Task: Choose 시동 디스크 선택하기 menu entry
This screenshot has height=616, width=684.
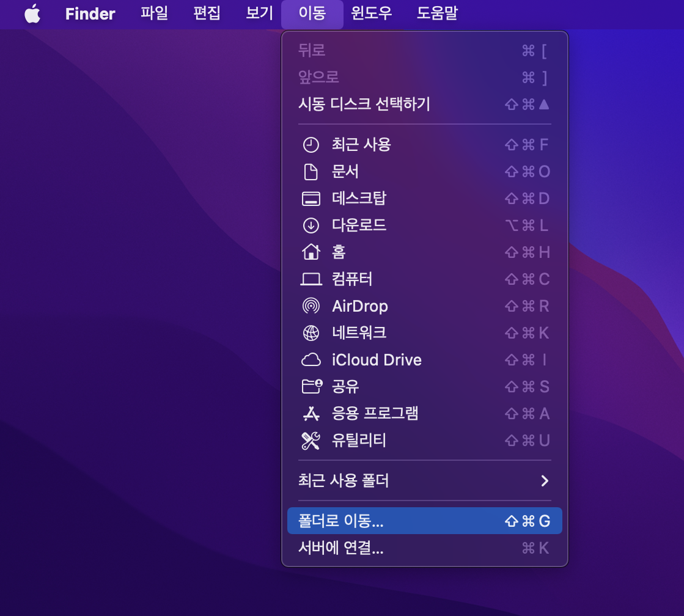Action: pos(424,105)
